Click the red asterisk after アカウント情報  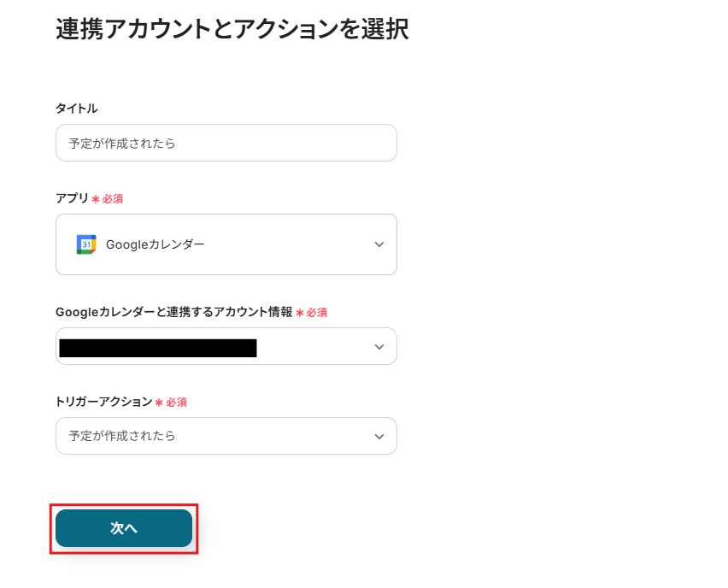click(x=300, y=313)
